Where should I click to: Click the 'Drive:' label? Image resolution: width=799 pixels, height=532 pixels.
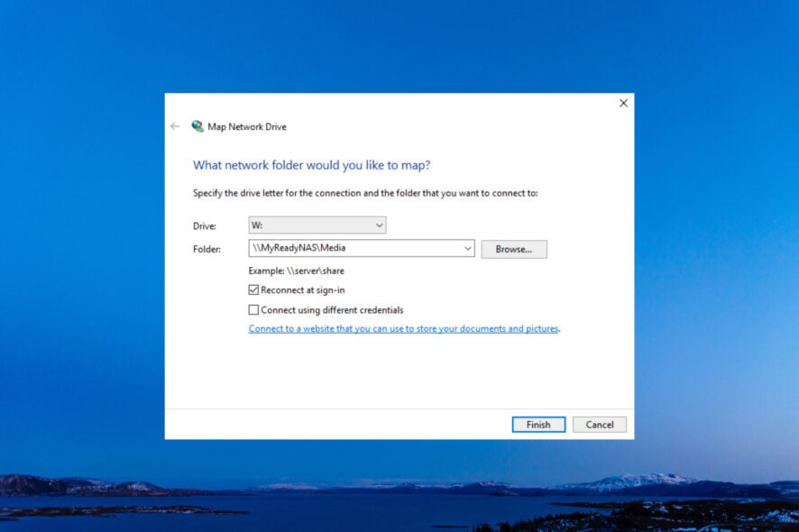click(205, 225)
